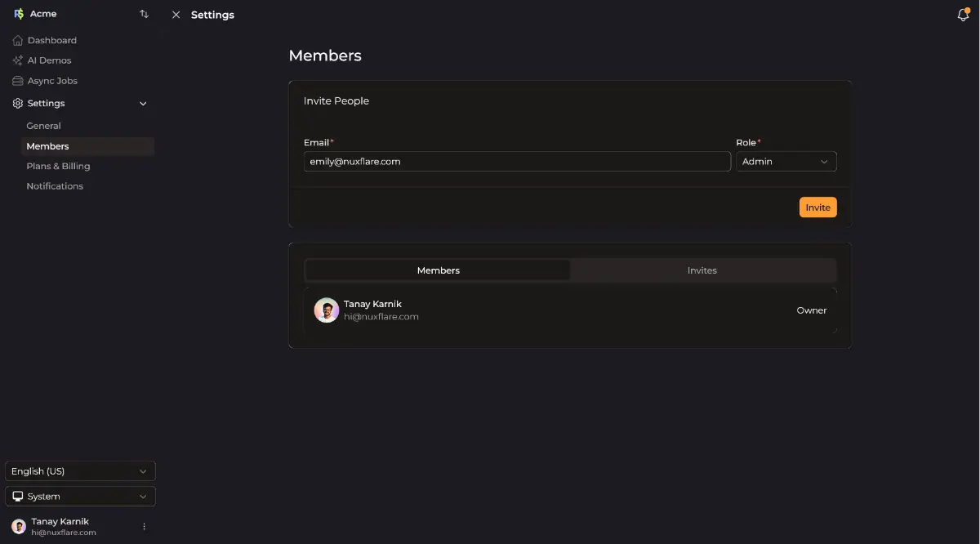Image resolution: width=980 pixels, height=544 pixels.
Task: Open Async Jobs in sidebar
Action: coord(51,81)
